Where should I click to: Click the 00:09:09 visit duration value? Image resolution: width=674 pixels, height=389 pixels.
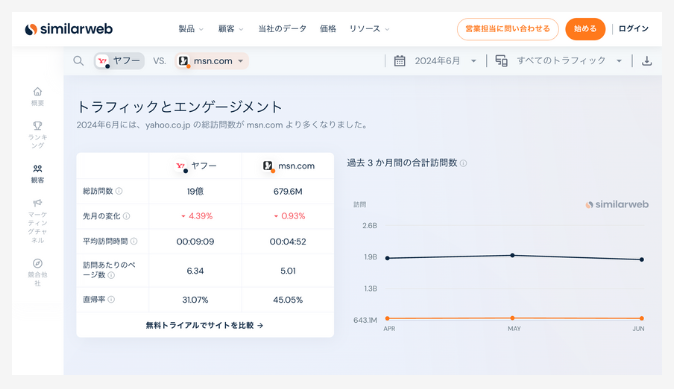pyautogui.click(x=195, y=242)
